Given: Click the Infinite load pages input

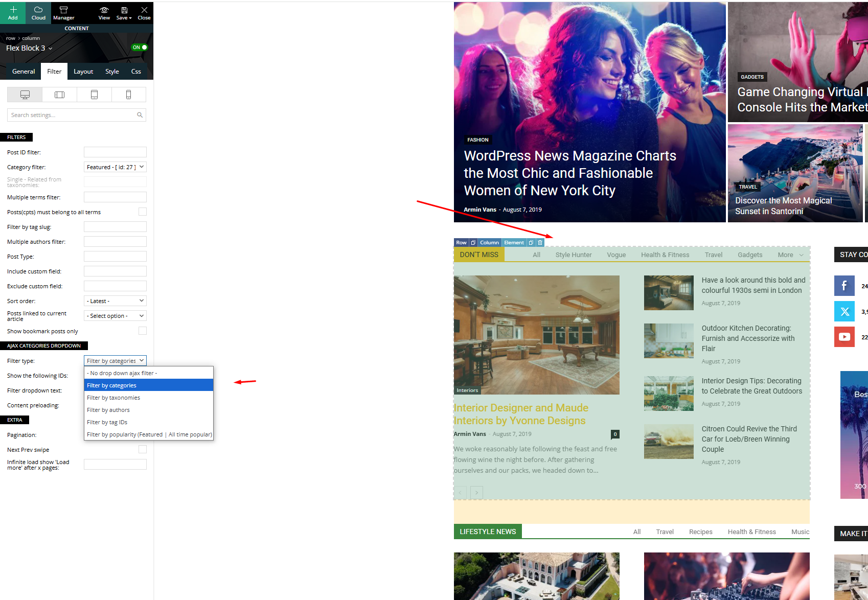Looking at the screenshot, I should [115, 465].
